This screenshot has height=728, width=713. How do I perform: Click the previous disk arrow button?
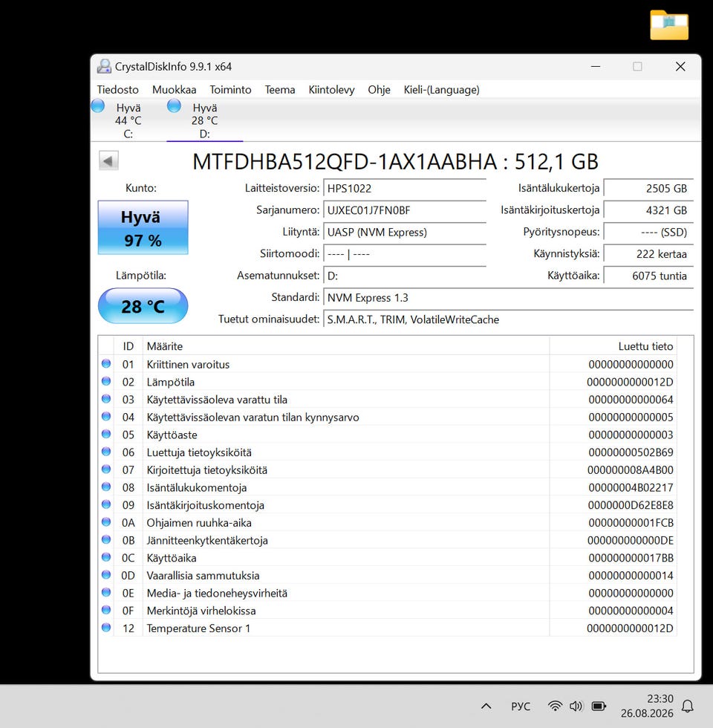108,161
